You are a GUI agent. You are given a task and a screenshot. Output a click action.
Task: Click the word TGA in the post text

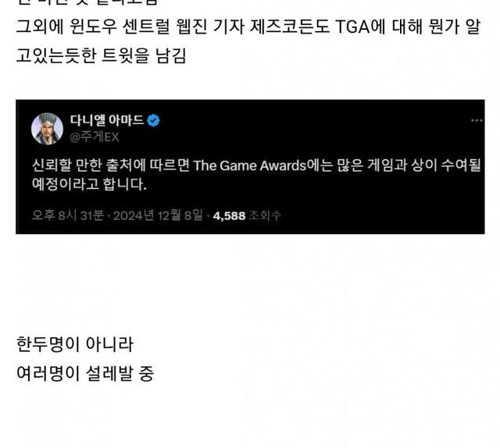352,27
